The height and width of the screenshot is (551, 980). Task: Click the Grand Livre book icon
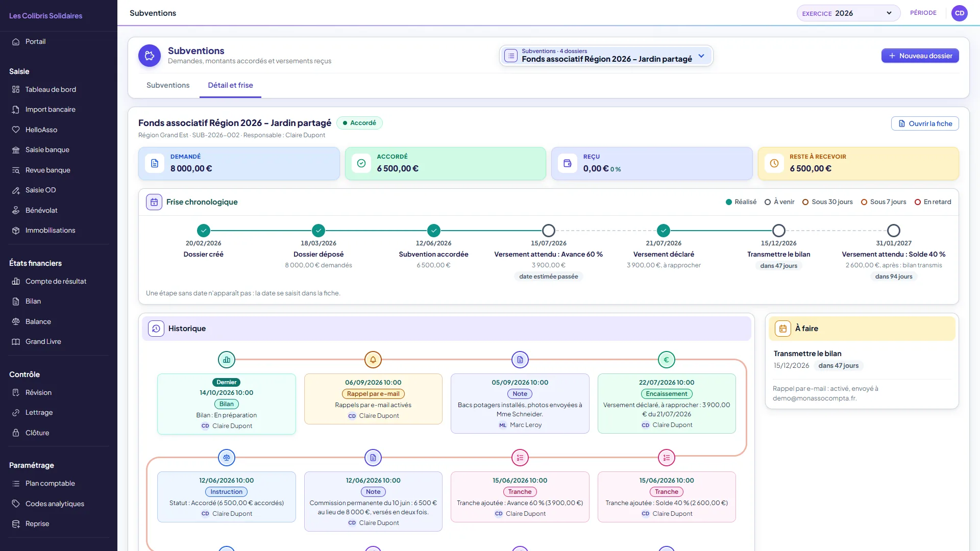pos(16,342)
